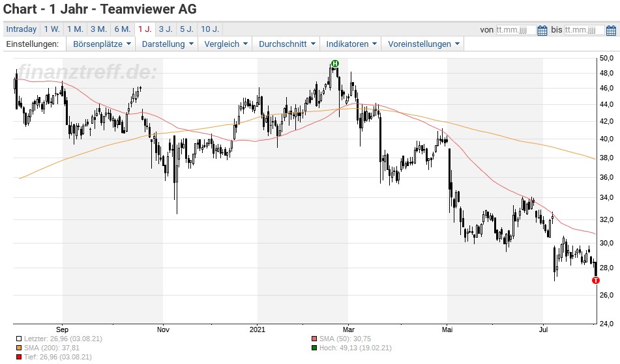This screenshot has height=364, width=620.
Task: Click the 40,0 price axis label
Action: coord(606,139)
